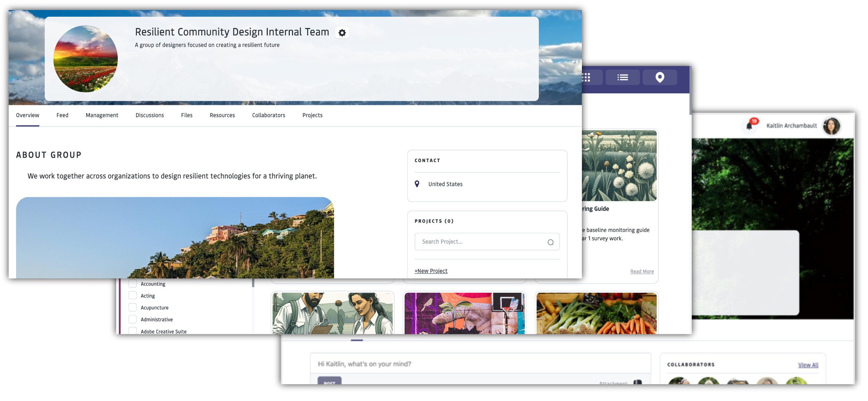Open the Resources tab

(x=222, y=115)
